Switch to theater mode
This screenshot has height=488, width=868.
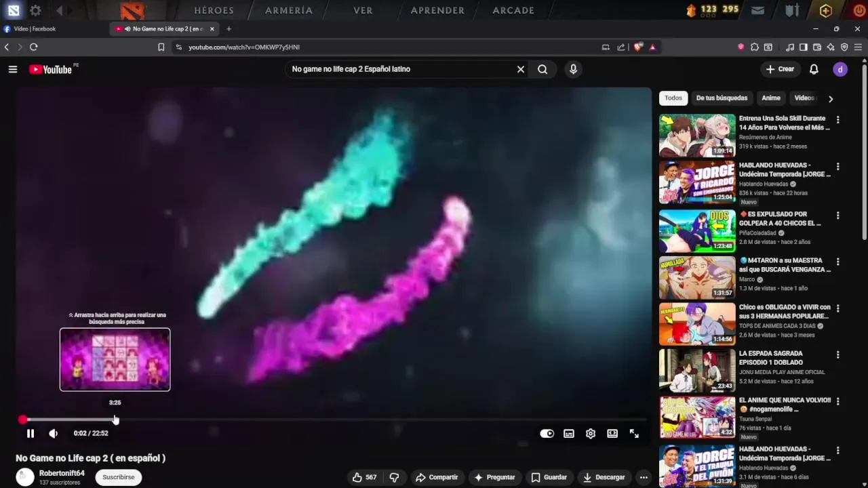612,434
